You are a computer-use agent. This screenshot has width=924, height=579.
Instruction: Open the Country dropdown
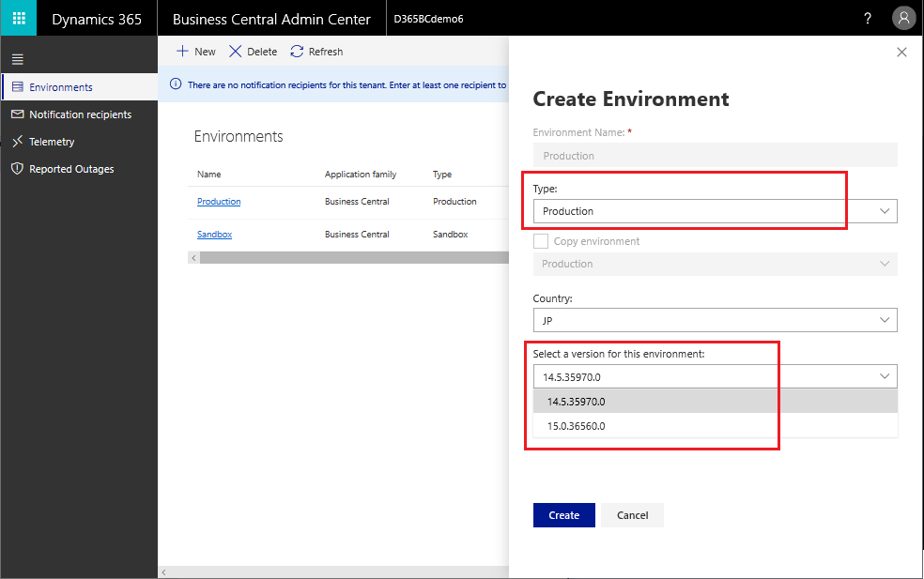click(715, 321)
